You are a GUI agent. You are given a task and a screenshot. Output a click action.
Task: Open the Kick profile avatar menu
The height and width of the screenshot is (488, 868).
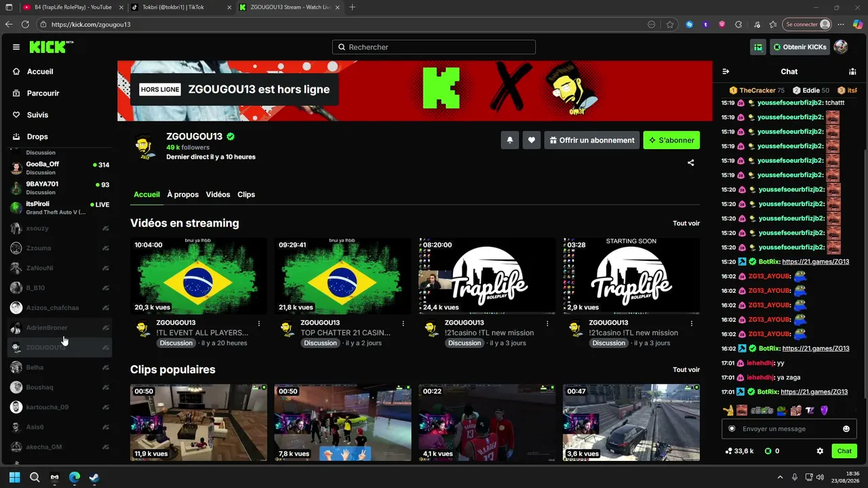click(x=841, y=47)
